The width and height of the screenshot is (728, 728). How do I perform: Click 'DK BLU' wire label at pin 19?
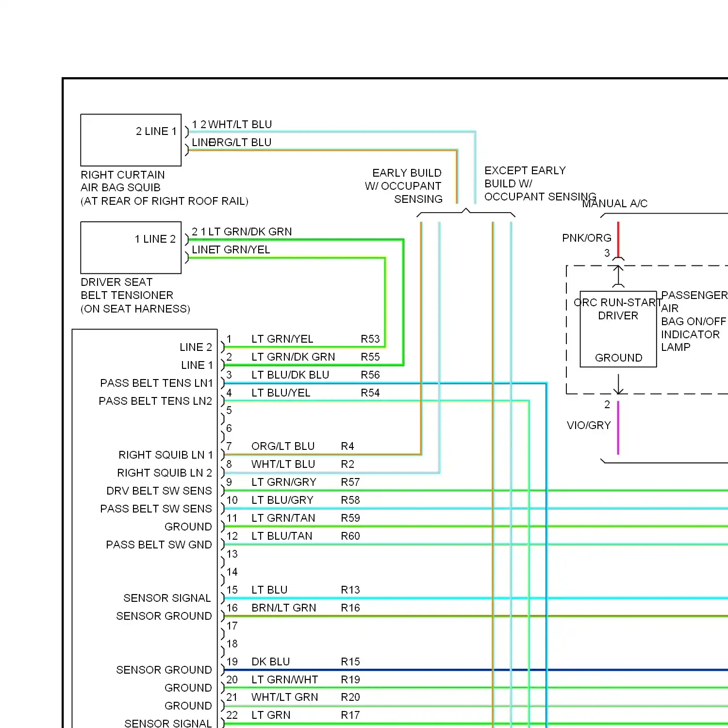click(x=271, y=662)
